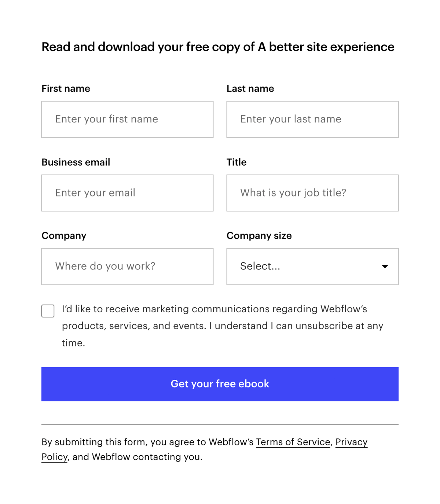Click the First name field label
This screenshot has width=440, height=504.
[66, 88]
